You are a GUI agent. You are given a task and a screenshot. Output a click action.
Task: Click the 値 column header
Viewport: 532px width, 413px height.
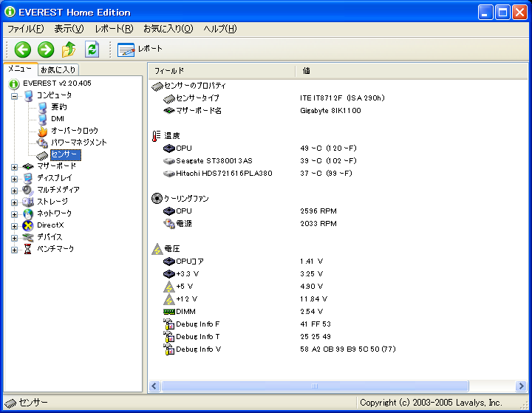click(x=412, y=71)
